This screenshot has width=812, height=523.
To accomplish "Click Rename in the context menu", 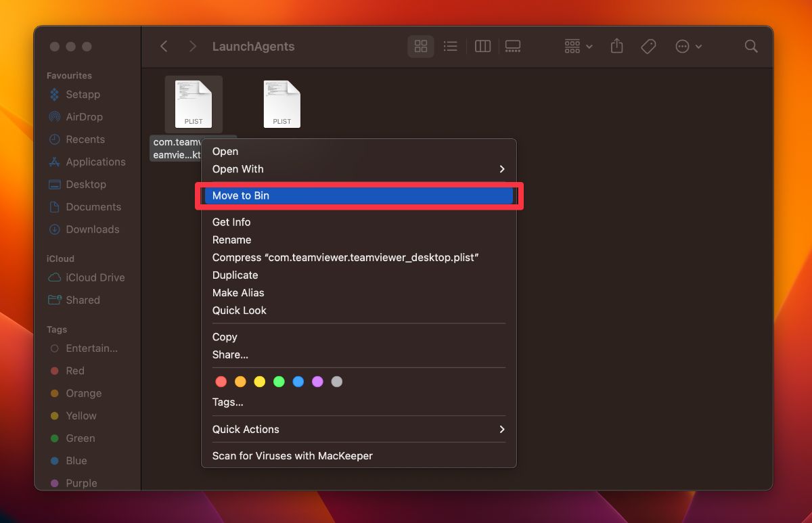I will click(232, 240).
